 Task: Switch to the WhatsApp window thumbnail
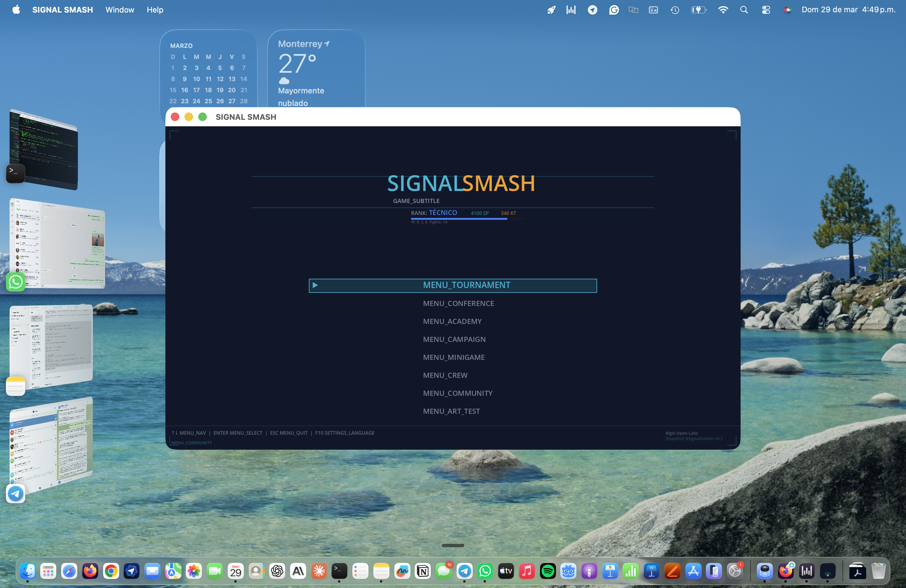click(x=57, y=243)
